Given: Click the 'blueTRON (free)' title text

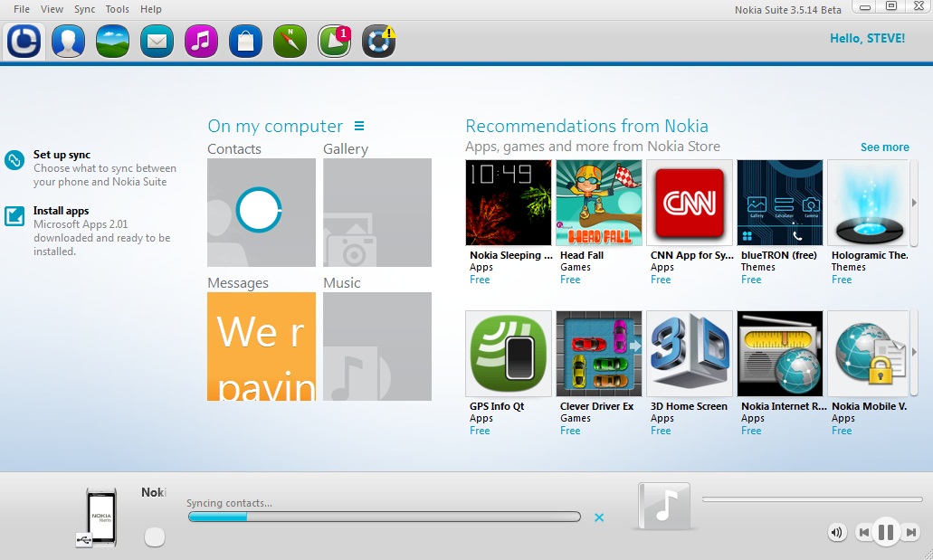Looking at the screenshot, I should pos(779,255).
